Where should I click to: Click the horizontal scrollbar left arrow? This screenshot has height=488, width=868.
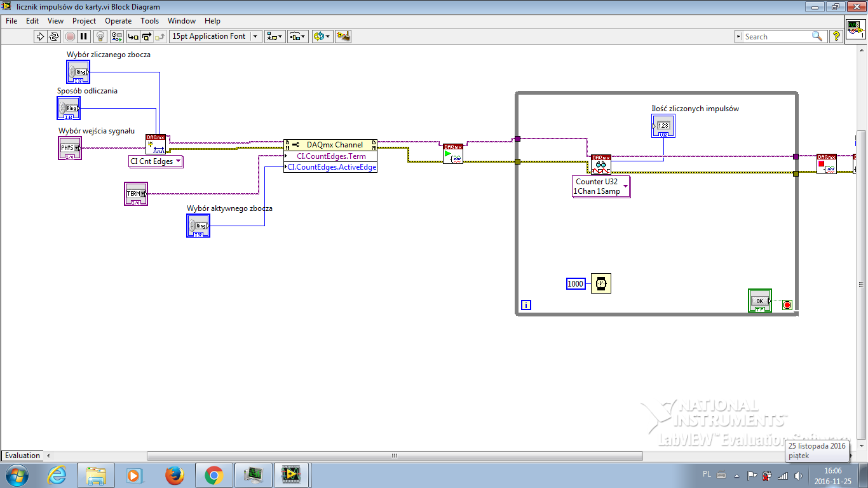point(49,456)
